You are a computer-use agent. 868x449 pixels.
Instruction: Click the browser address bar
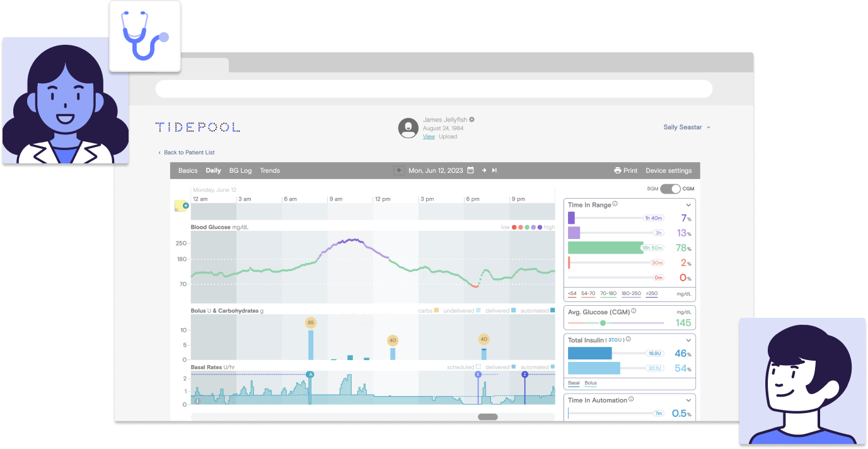point(434,89)
